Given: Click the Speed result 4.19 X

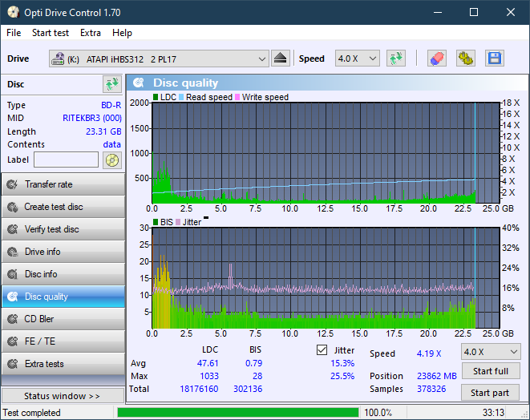Looking at the screenshot, I should [x=429, y=353].
